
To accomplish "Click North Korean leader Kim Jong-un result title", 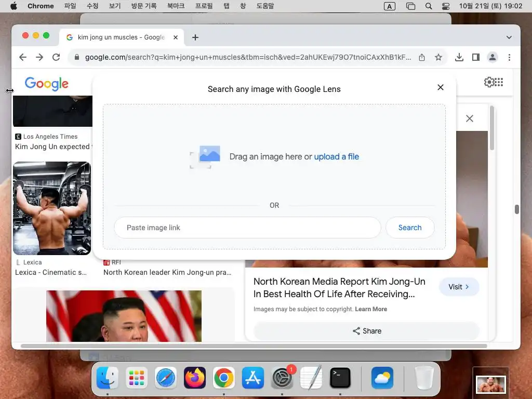I will point(167,272).
